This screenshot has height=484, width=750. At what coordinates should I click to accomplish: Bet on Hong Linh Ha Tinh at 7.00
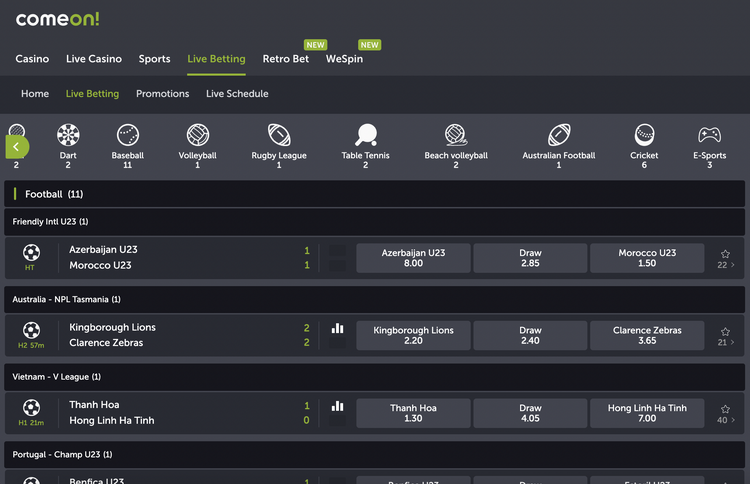coord(647,413)
